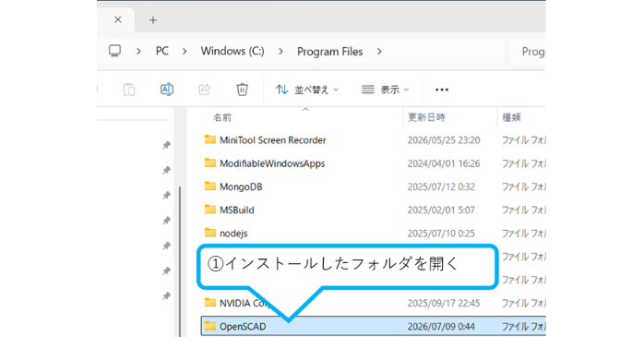Click the MSBuild folder icon
This screenshot has width=644, height=337.
coord(210,210)
